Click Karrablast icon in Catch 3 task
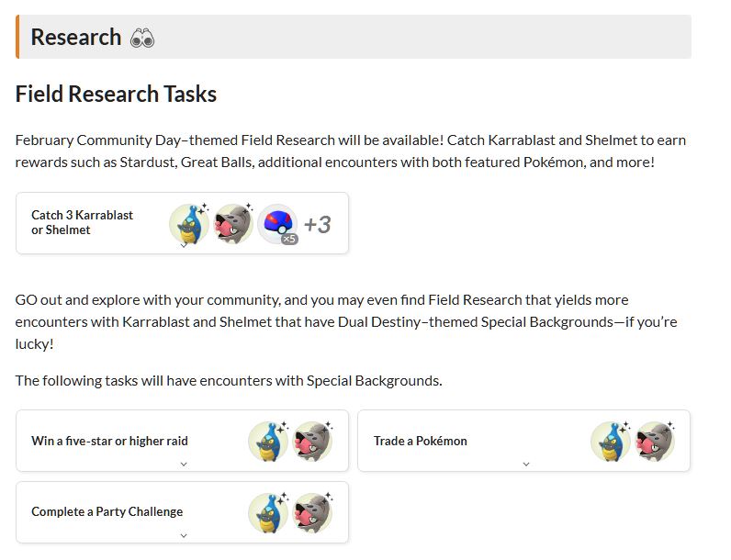 pos(188,224)
